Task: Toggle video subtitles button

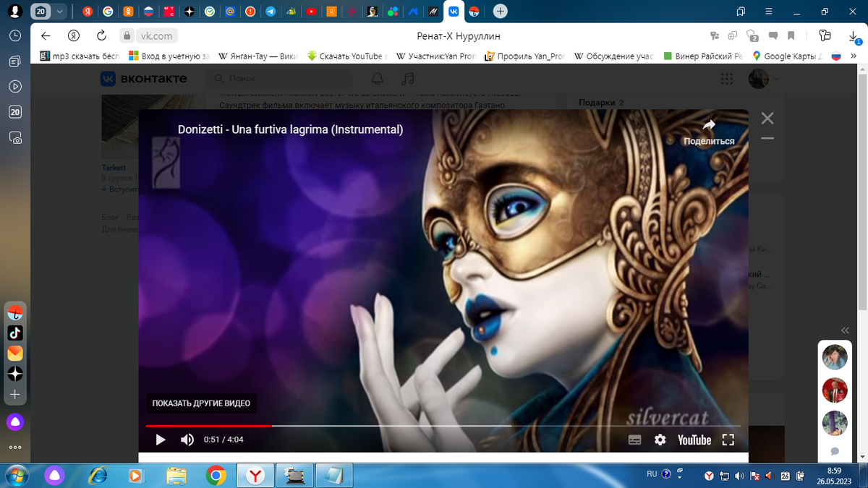Action: (635, 440)
